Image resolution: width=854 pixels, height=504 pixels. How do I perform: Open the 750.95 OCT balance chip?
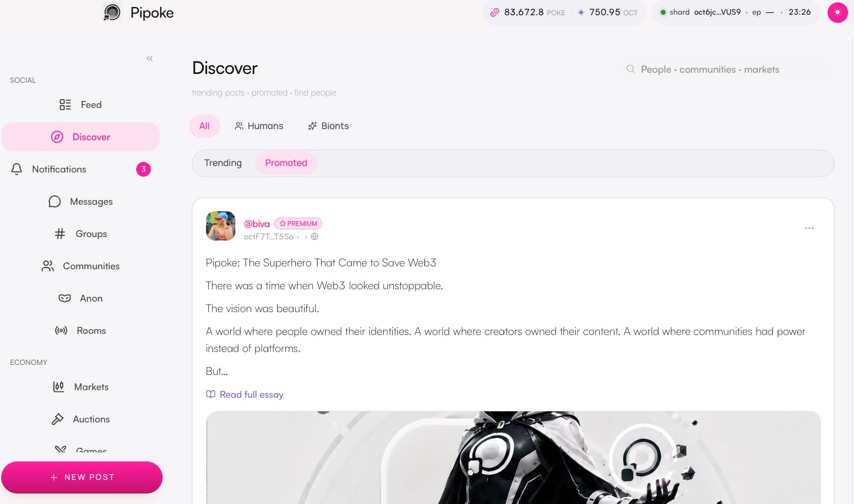[x=607, y=12]
